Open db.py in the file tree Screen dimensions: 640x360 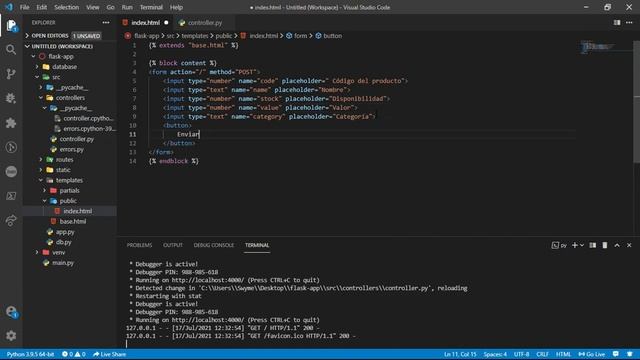coord(64,242)
